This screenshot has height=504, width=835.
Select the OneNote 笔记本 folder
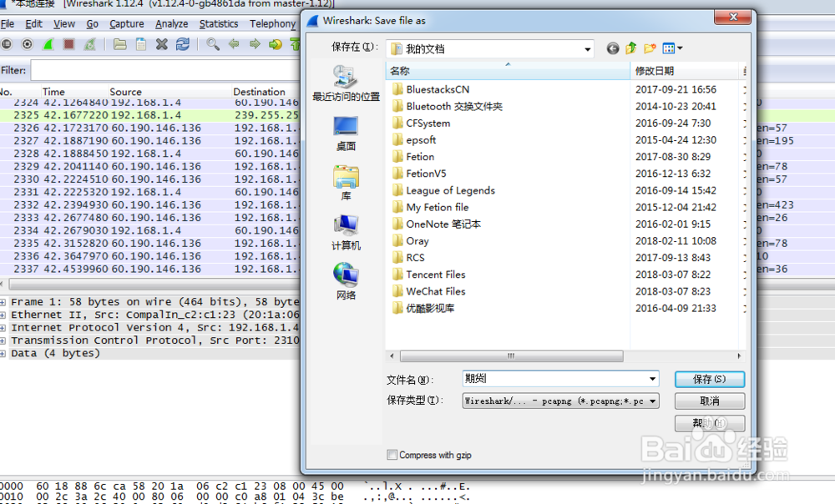pyautogui.click(x=437, y=224)
